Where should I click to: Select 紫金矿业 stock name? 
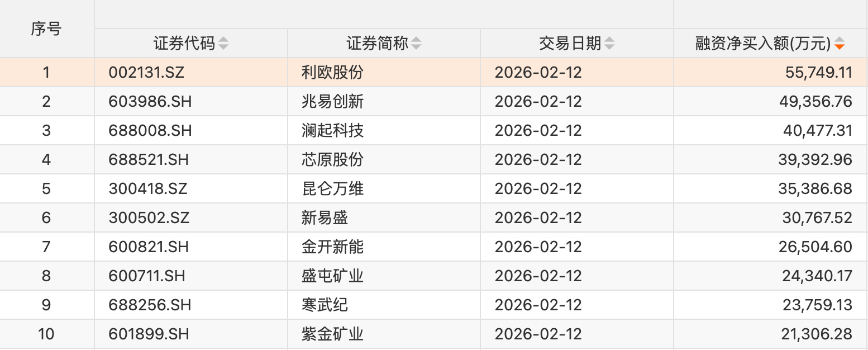[332, 334]
